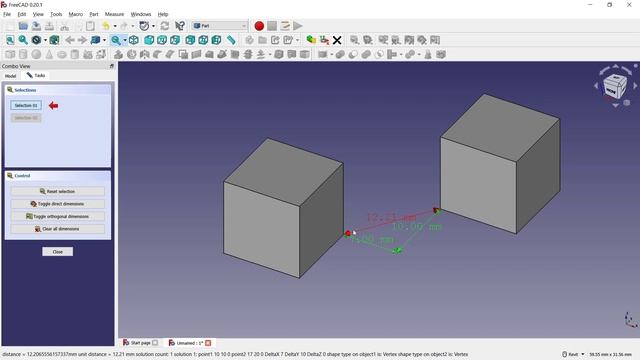
Task: Open the Measure menu
Action: (x=114, y=14)
